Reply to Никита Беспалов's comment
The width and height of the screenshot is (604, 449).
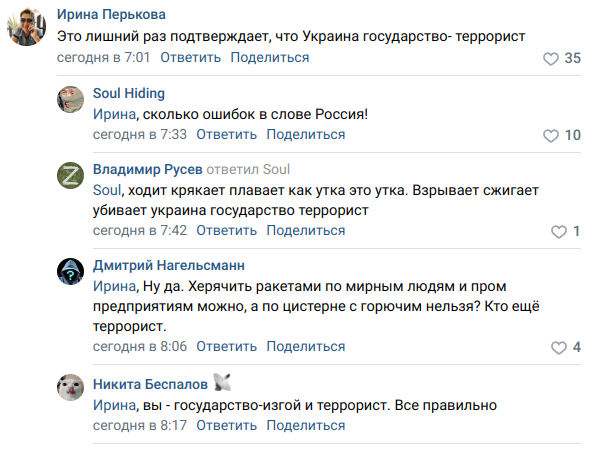[x=226, y=425]
